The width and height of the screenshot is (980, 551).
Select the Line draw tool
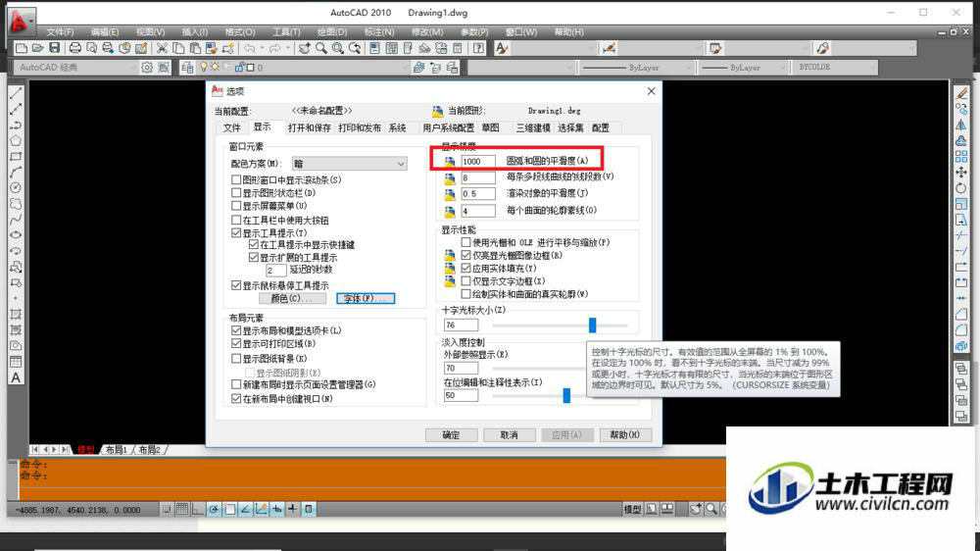pyautogui.click(x=16, y=93)
